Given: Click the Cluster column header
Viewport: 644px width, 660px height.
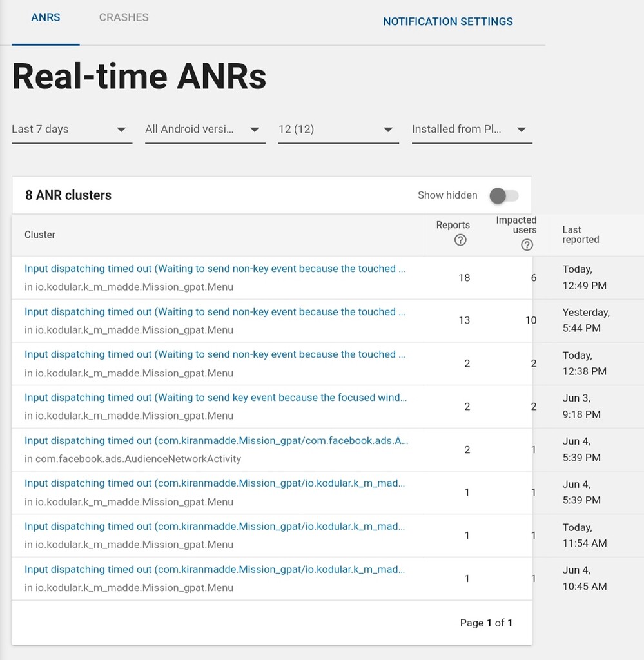Looking at the screenshot, I should [40, 235].
